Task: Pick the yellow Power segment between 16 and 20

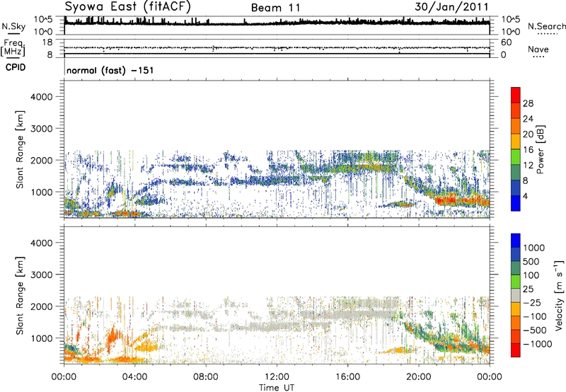Action: coord(516,142)
